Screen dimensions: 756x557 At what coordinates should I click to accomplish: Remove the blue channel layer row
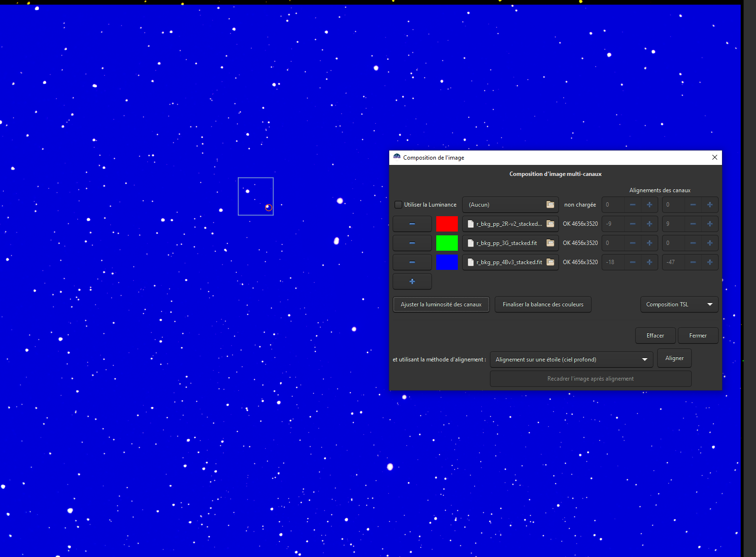tap(412, 262)
